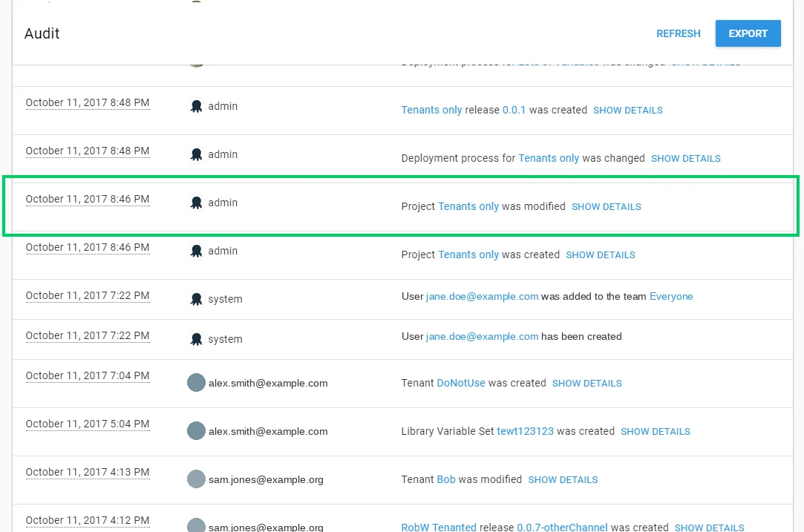This screenshot has height=532, width=804.
Task: Click alex.smith avatar in Library Variable Set row
Action: click(196, 430)
